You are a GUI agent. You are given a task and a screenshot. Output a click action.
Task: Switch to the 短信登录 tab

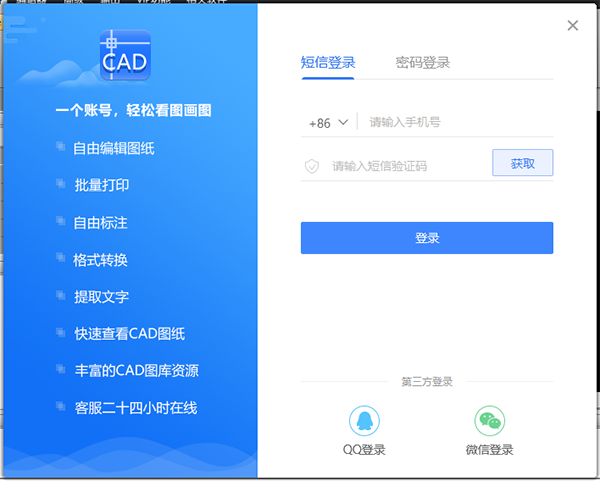(x=328, y=63)
